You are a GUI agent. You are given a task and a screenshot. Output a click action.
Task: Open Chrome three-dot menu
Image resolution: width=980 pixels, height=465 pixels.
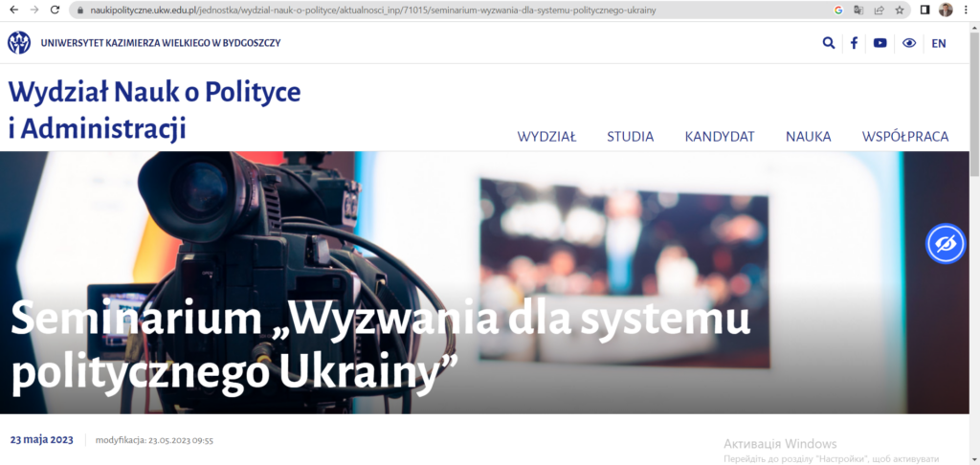pos(967,10)
